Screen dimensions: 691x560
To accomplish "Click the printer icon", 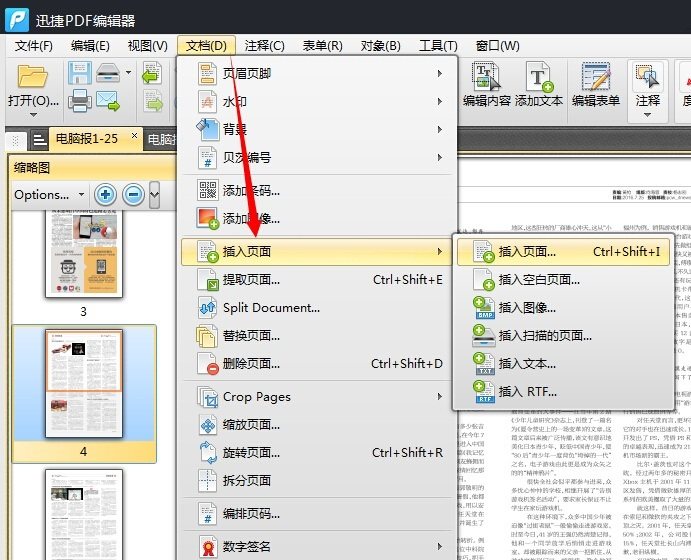I will [x=80, y=100].
